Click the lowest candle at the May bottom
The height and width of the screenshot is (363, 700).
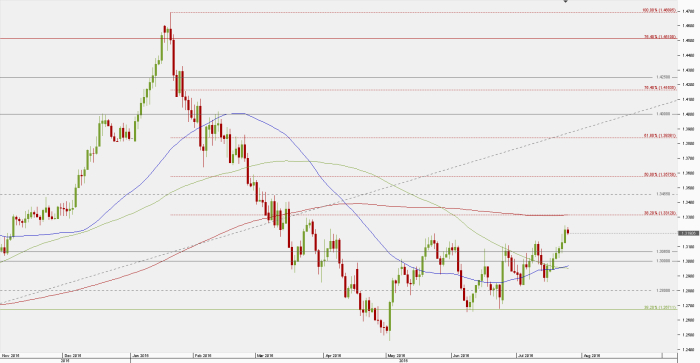[389, 321]
